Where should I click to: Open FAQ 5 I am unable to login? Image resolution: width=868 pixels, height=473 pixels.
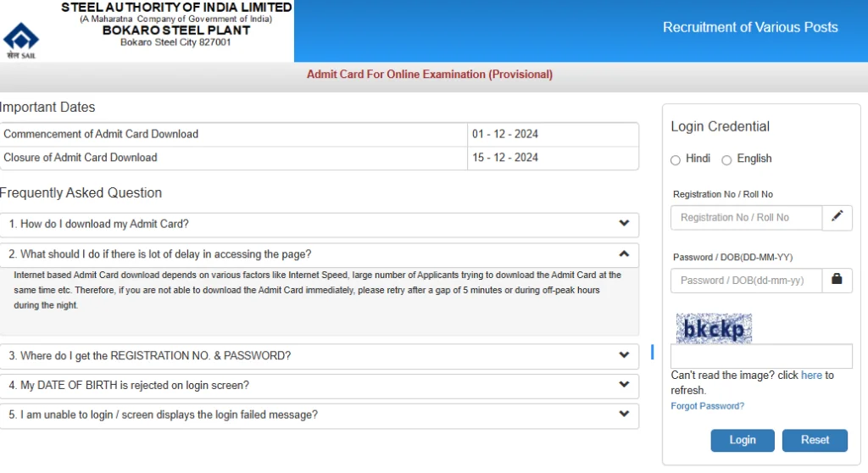(x=320, y=415)
